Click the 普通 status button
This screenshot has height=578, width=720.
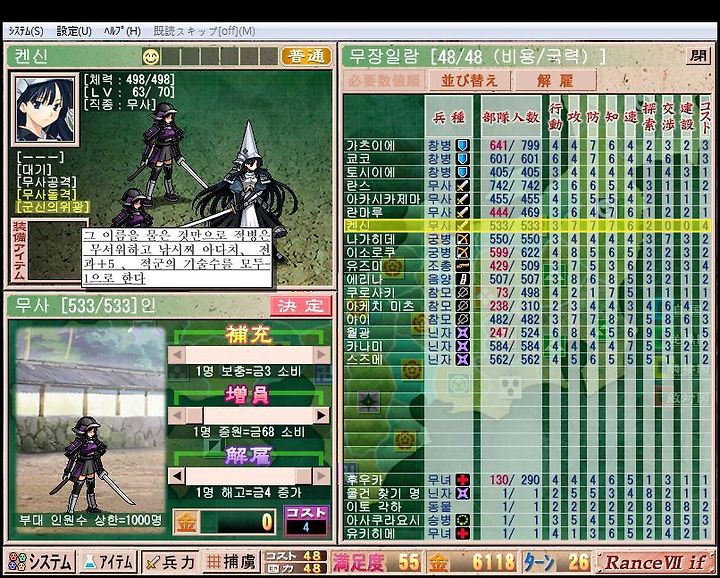pyautogui.click(x=306, y=56)
